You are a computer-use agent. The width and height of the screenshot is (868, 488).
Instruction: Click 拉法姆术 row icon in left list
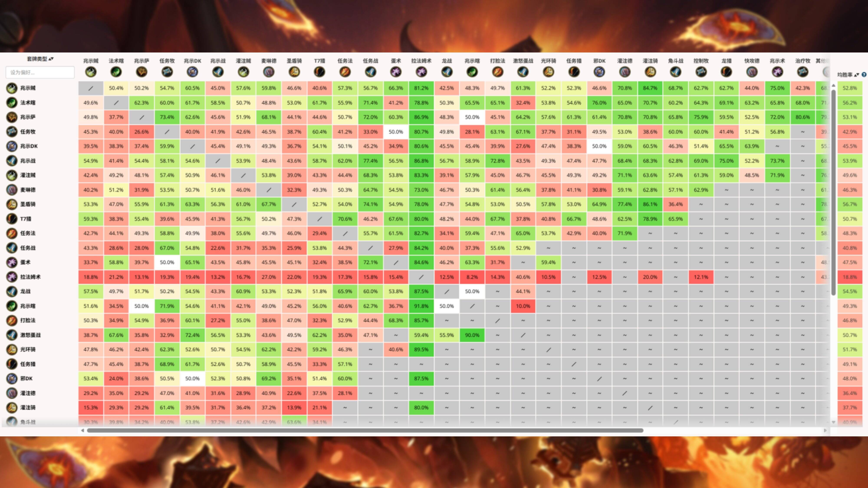point(12,277)
